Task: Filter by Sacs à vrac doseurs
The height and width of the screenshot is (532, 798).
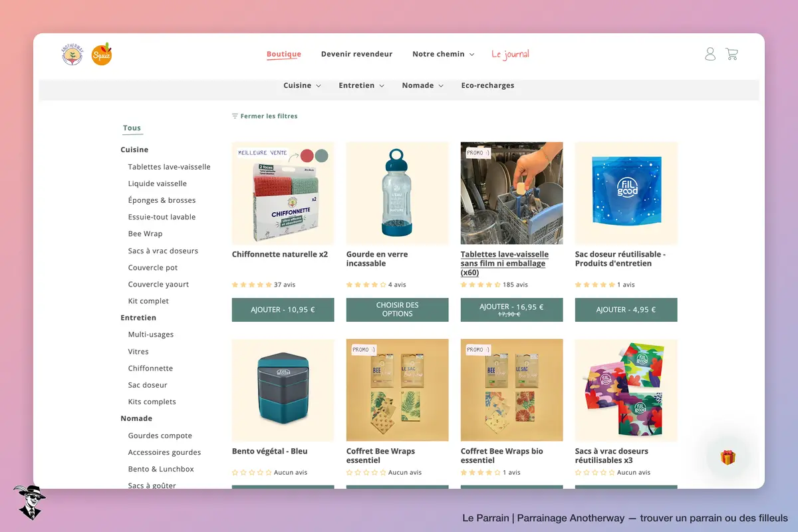Action: point(163,251)
